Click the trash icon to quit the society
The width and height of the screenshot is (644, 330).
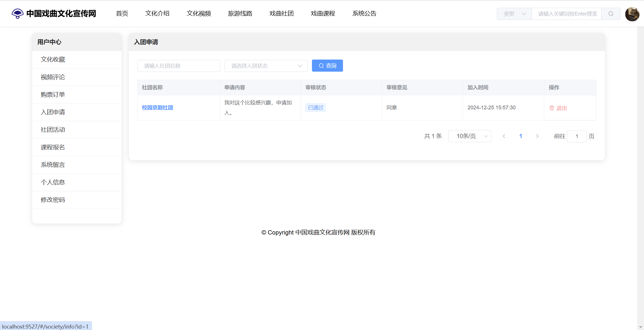(x=552, y=108)
